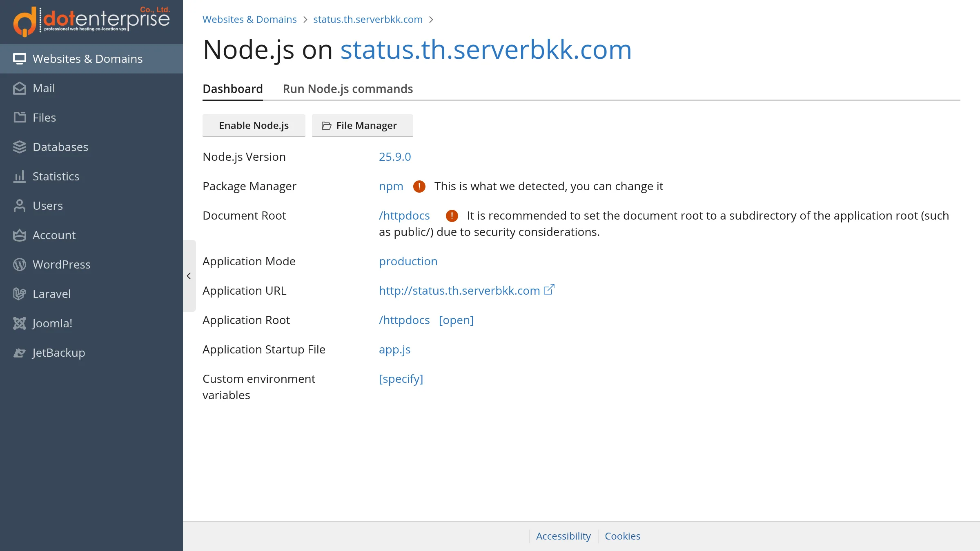Image resolution: width=980 pixels, height=551 pixels.
Task: Click breadcrumb chevron after status.th.serverbkk.com
Action: coord(431,20)
